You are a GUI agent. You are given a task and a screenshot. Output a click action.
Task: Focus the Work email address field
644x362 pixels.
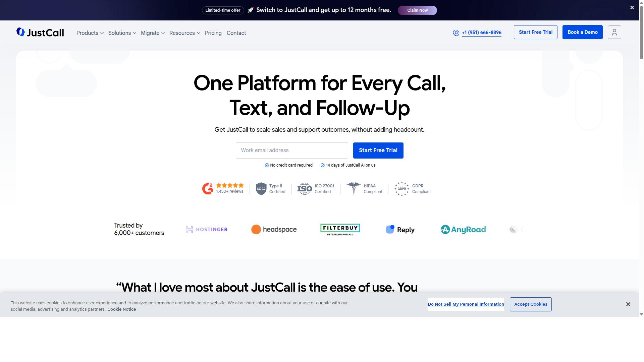click(292, 150)
